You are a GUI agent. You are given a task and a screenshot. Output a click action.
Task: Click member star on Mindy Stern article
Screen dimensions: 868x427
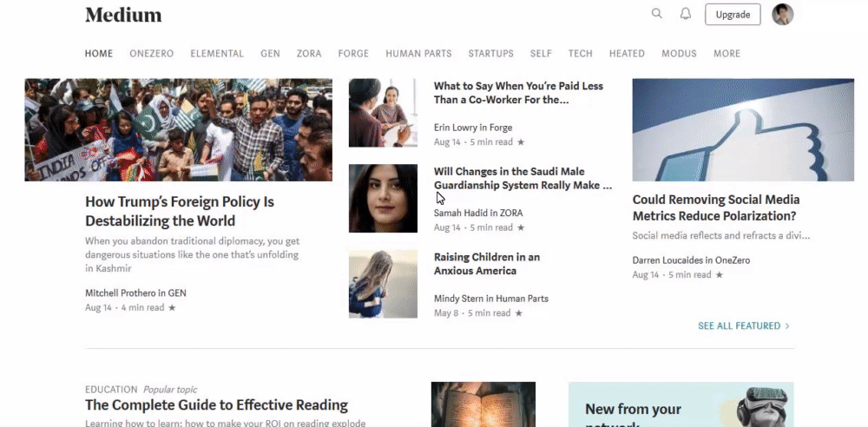(519, 313)
